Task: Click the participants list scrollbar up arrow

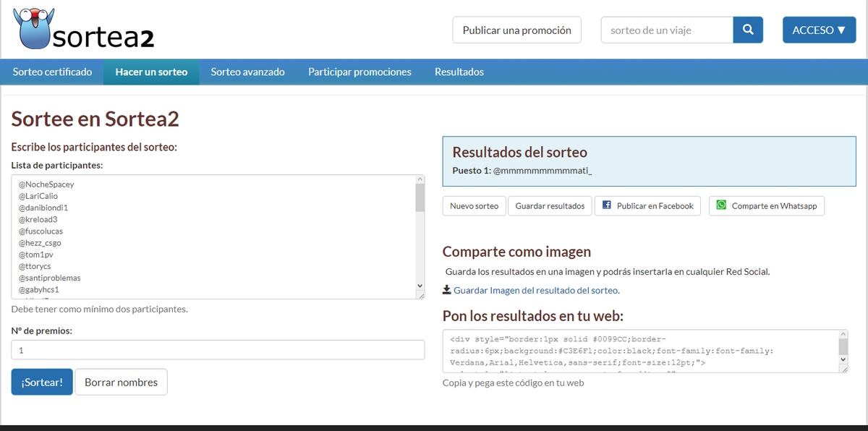Action: pos(420,179)
